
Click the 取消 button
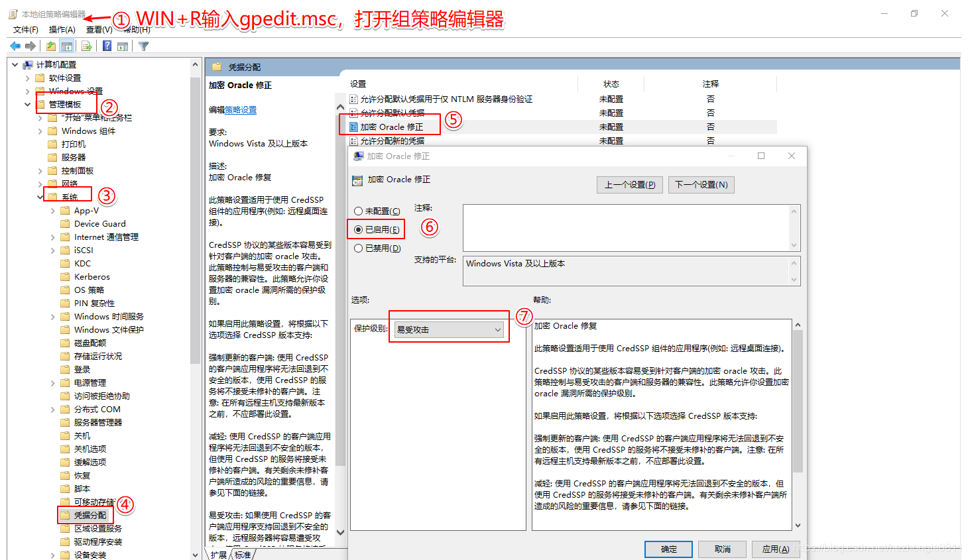pos(723,549)
